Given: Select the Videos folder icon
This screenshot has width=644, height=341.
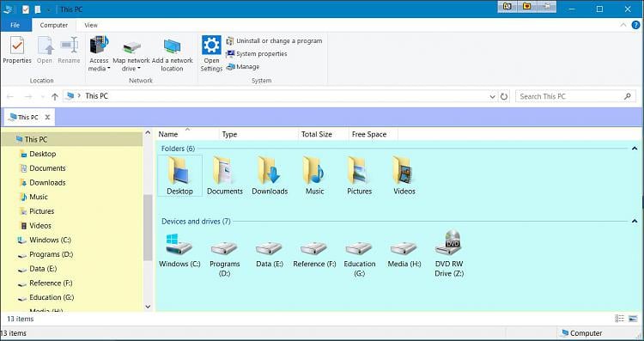Looking at the screenshot, I should pyautogui.click(x=404, y=175).
